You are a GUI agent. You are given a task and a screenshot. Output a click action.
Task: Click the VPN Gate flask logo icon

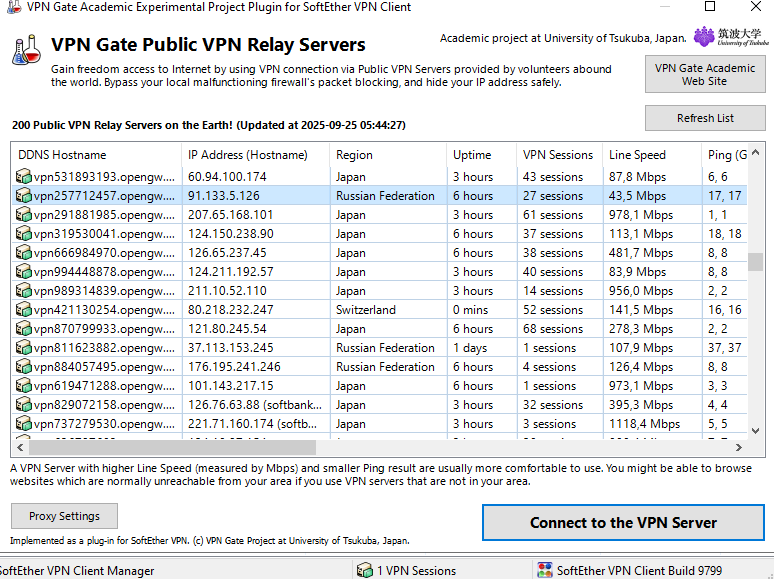click(27, 50)
